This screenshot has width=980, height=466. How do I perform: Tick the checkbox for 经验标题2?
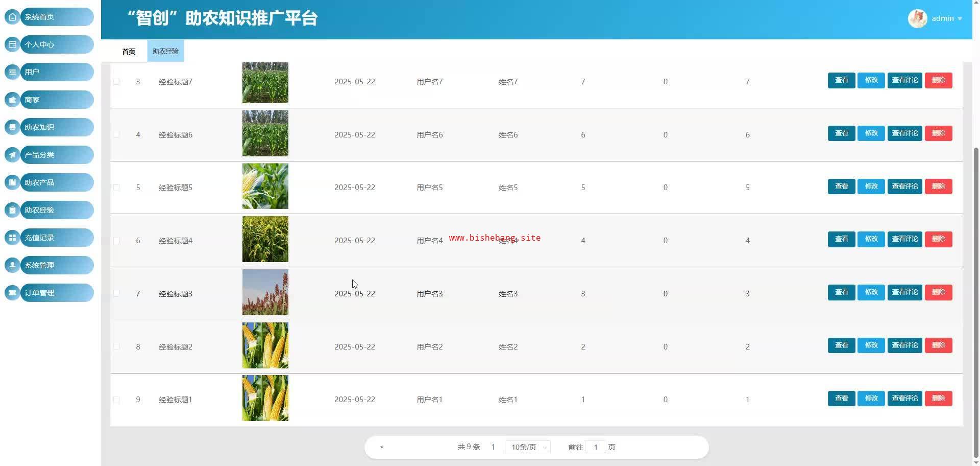pyautogui.click(x=116, y=347)
